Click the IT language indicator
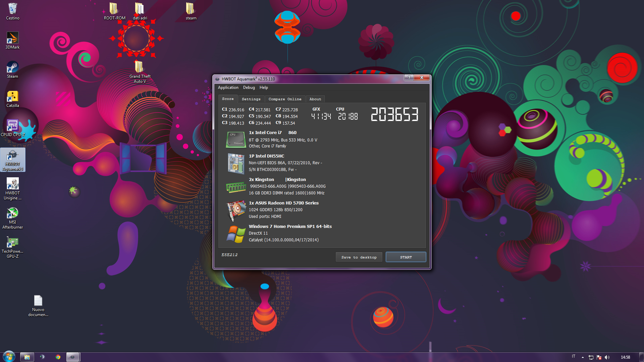Image resolution: width=644 pixels, height=362 pixels. coord(574,357)
